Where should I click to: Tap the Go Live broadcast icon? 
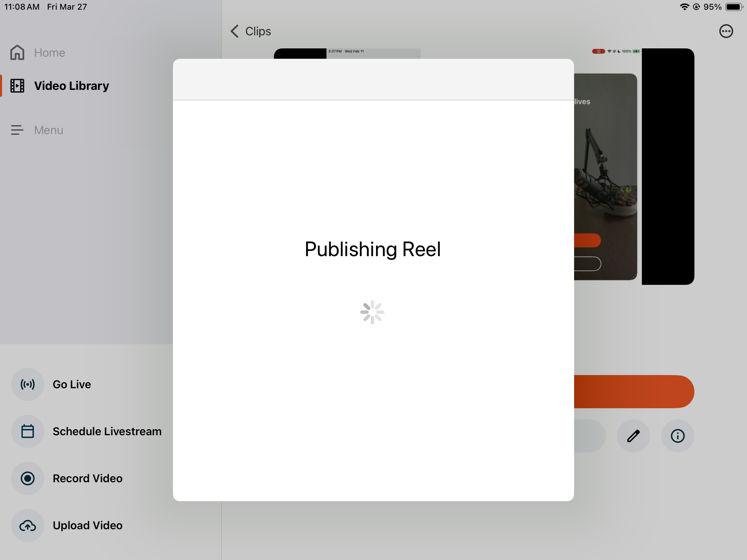pos(28,384)
